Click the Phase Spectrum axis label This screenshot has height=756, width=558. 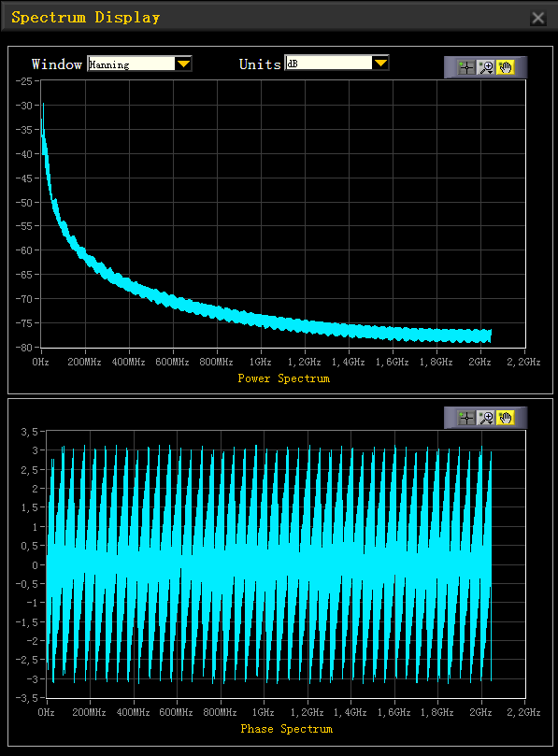[286, 729]
